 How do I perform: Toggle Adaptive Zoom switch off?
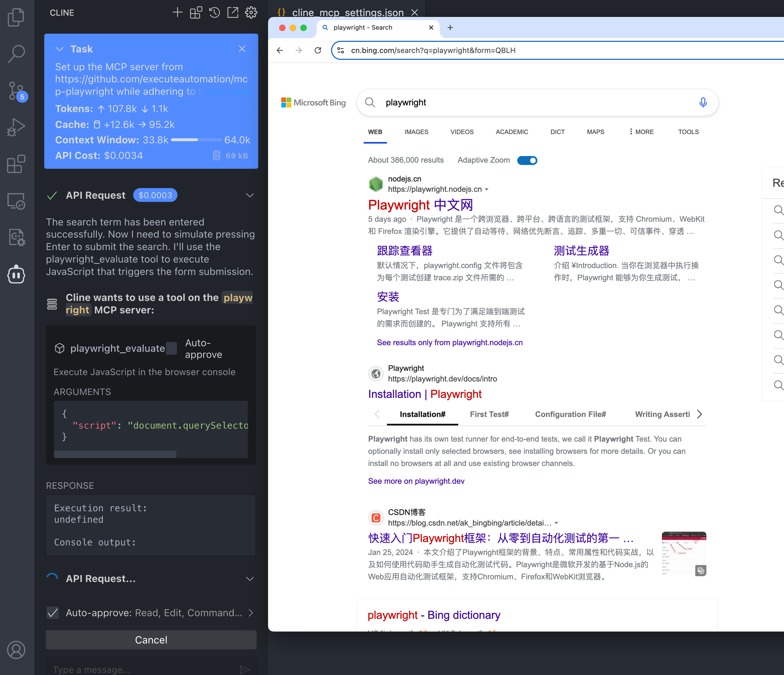point(527,161)
